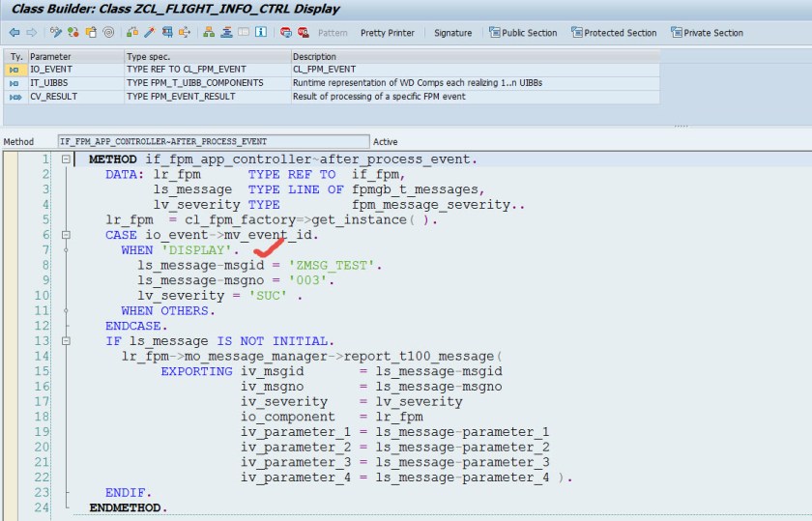Click the hierarchy tree icon
Screen dimensions: 812x521
209,33
